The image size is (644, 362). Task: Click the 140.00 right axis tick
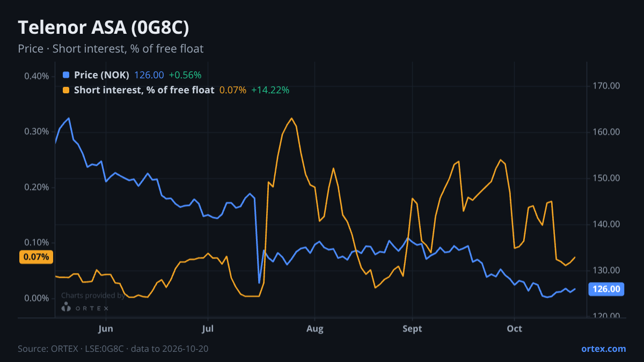coord(606,224)
